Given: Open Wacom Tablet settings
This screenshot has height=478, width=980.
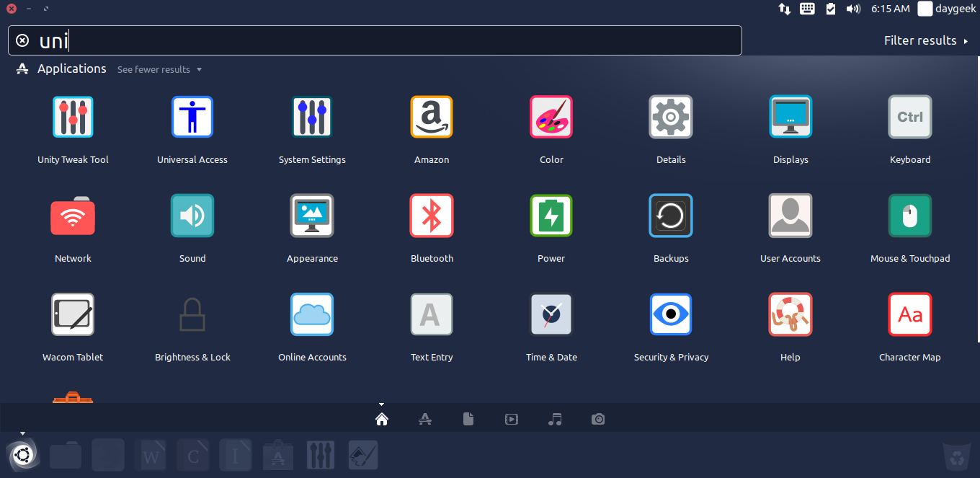Looking at the screenshot, I should point(73,314).
